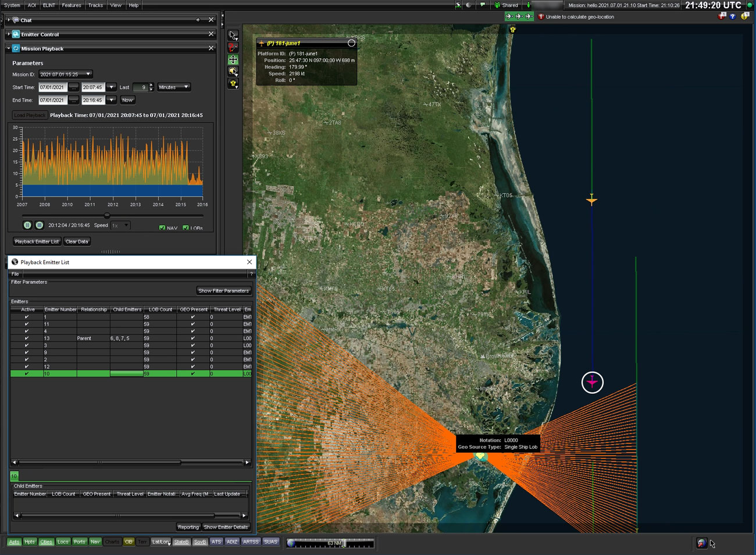Viewport: 756px width, 555px height.
Task: Select the sparkle highlight map tool
Action: pos(233,72)
